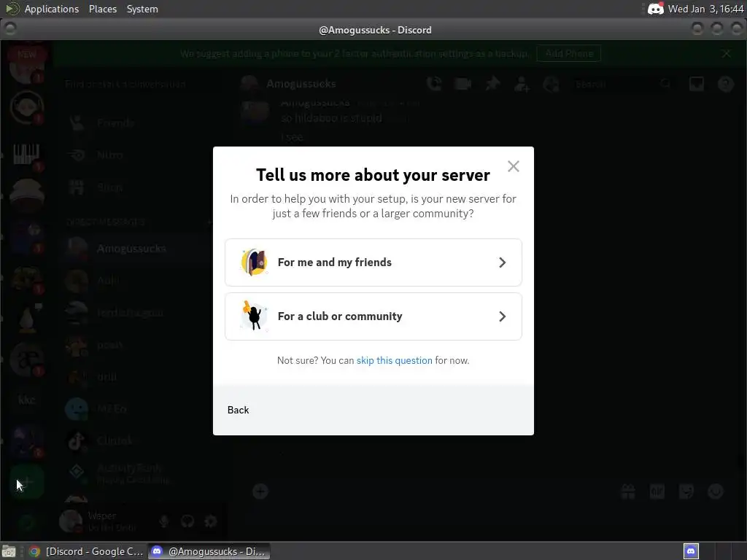This screenshot has height=560, width=747.
Task: Click the Discord icon in the bottom right panel
Action: 691,551
